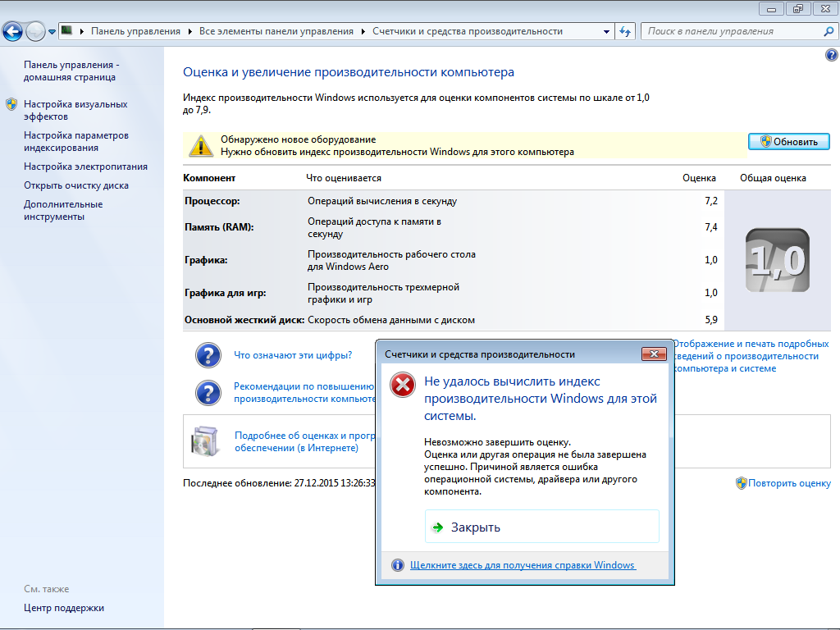Screen dimensions: 840x630
Task: Click the software box icon beside Подробнее об оценках
Action: click(205, 441)
